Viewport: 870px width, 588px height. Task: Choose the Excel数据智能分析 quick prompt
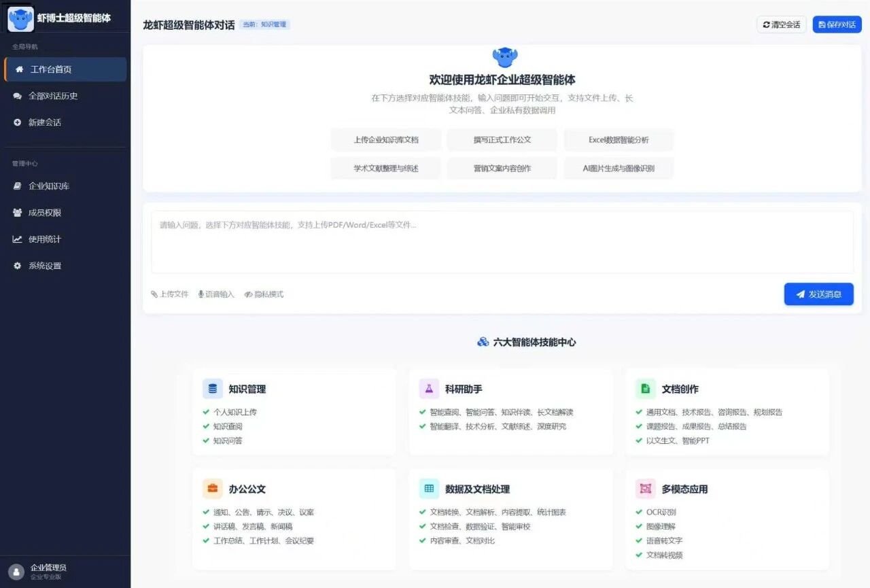(x=619, y=140)
